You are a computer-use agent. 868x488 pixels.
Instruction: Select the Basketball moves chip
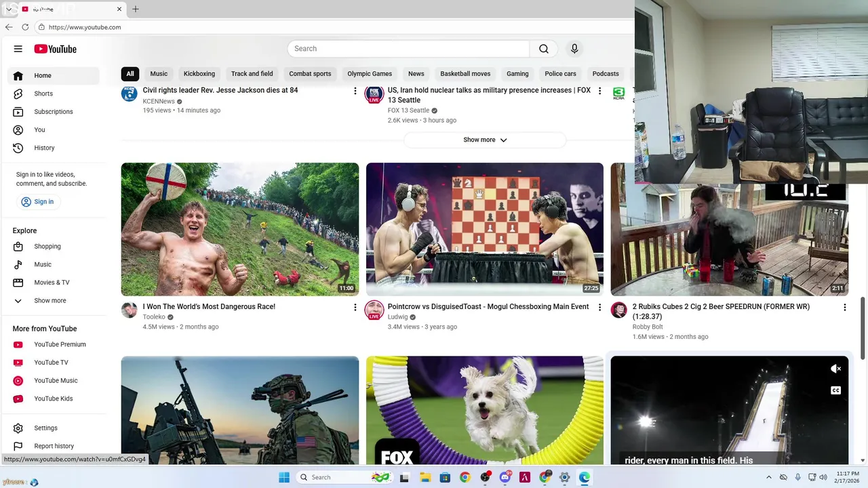pos(465,74)
